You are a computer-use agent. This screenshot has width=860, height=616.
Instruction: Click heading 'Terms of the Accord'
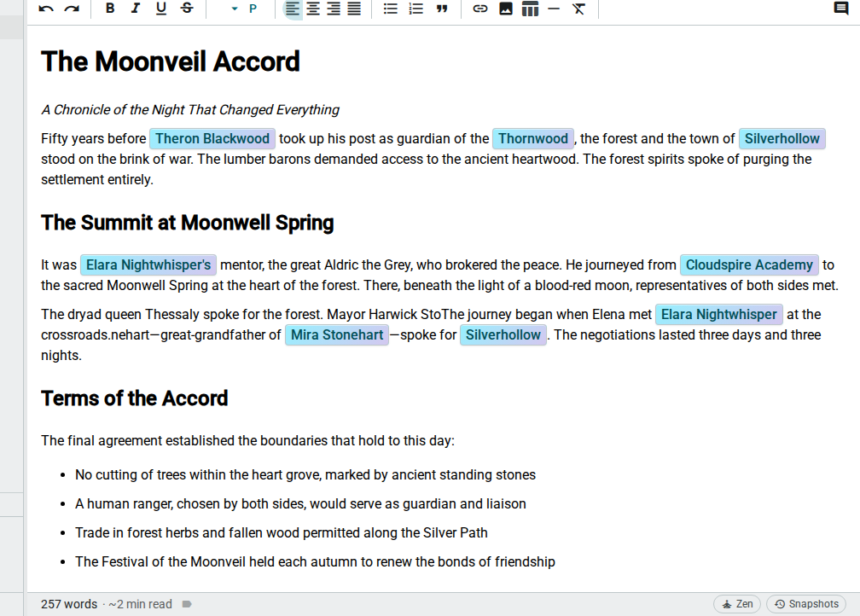pyautogui.click(x=135, y=398)
